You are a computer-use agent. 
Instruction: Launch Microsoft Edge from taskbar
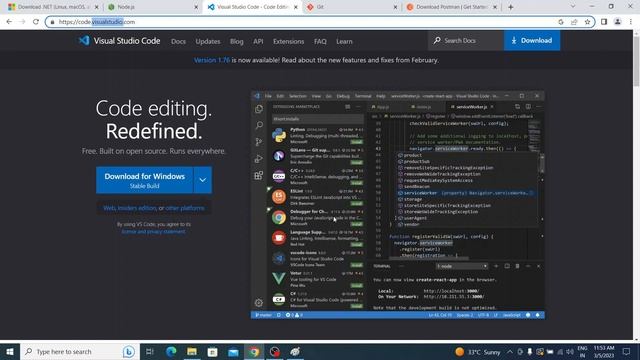pos(171,351)
